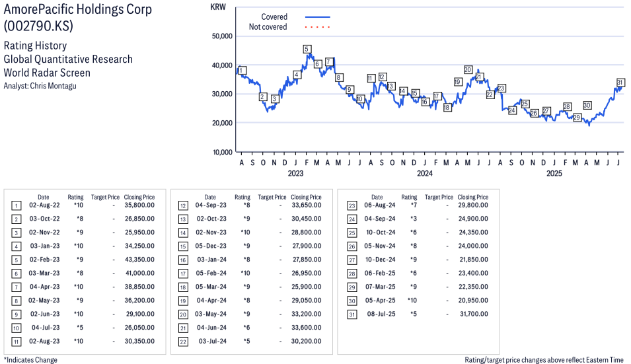
Task: Select closing price 43,350.00
Action: click(x=139, y=260)
